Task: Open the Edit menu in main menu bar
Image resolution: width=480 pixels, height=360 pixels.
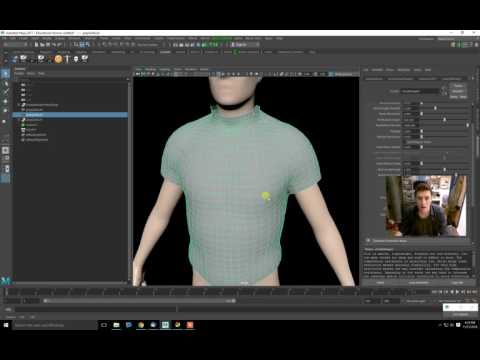Action: (x=13, y=39)
